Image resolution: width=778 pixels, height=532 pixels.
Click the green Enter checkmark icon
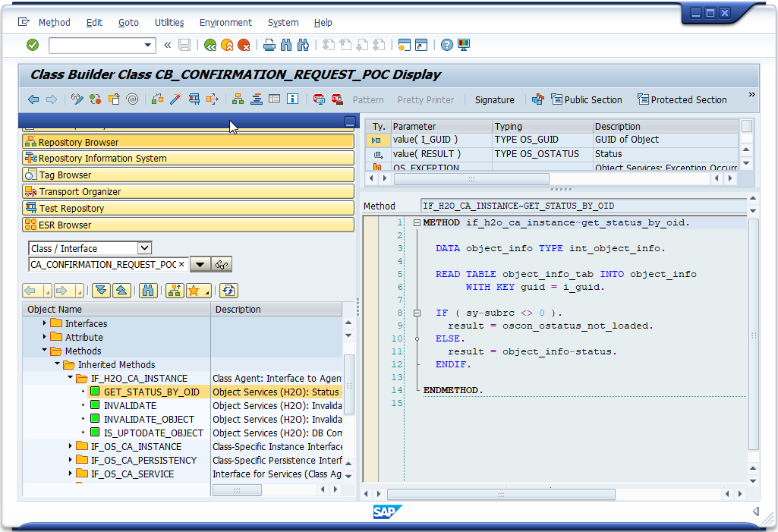coord(33,46)
